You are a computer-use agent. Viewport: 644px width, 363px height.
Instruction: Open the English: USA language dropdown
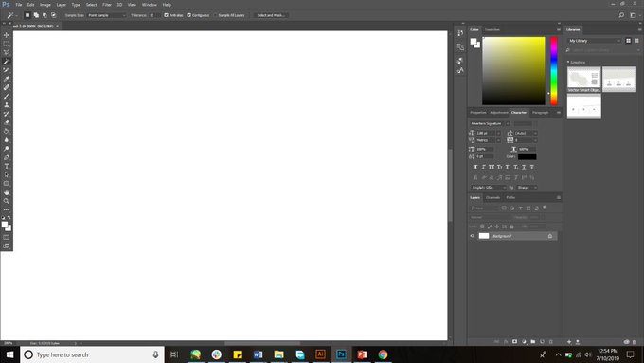pos(489,188)
